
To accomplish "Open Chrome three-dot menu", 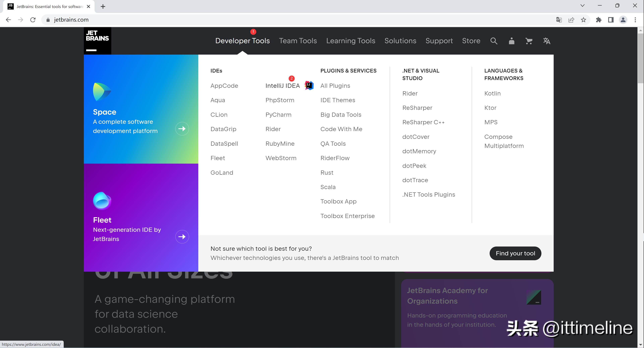I will pyautogui.click(x=635, y=20).
